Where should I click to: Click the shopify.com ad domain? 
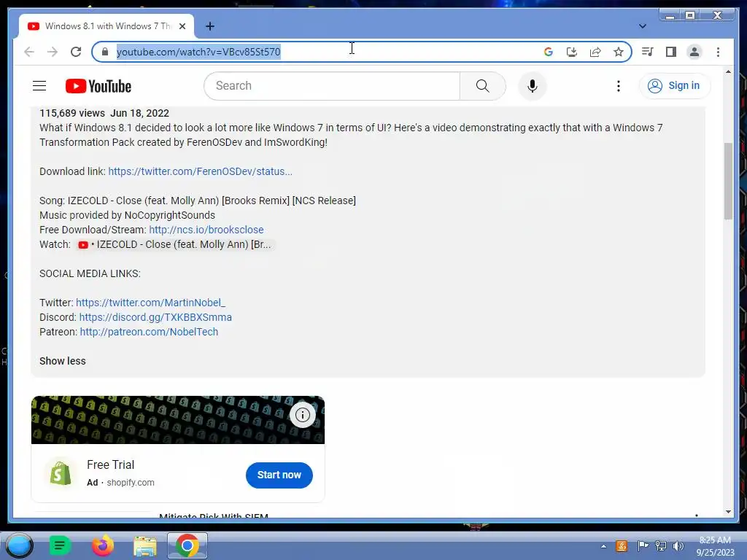(131, 483)
